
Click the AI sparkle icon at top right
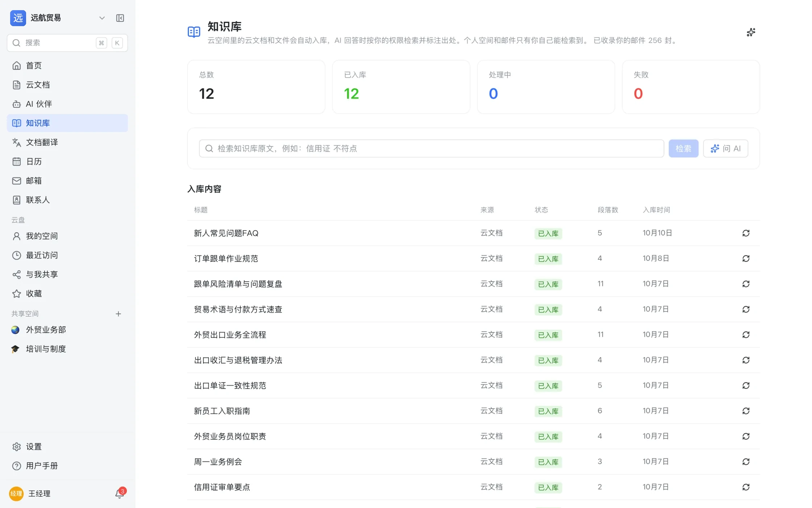click(x=751, y=33)
